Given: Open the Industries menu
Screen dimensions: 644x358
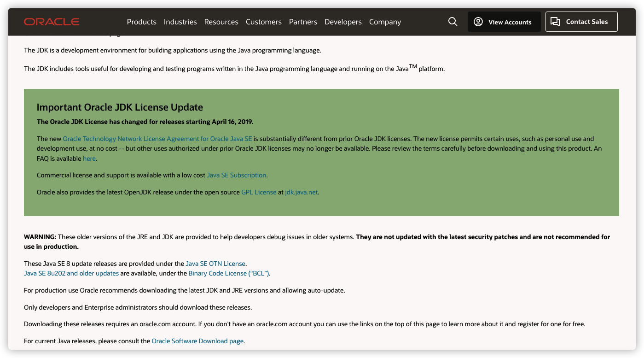Looking at the screenshot, I should pyautogui.click(x=180, y=22).
